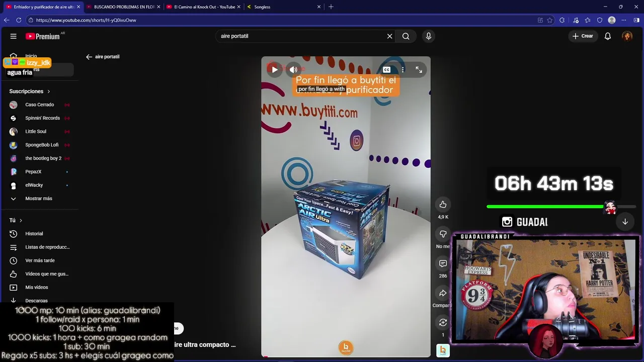Viewport: 644px width, 362px height.
Task: Dislike the Short with thumbs down
Action: pyautogui.click(x=443, y=234)
